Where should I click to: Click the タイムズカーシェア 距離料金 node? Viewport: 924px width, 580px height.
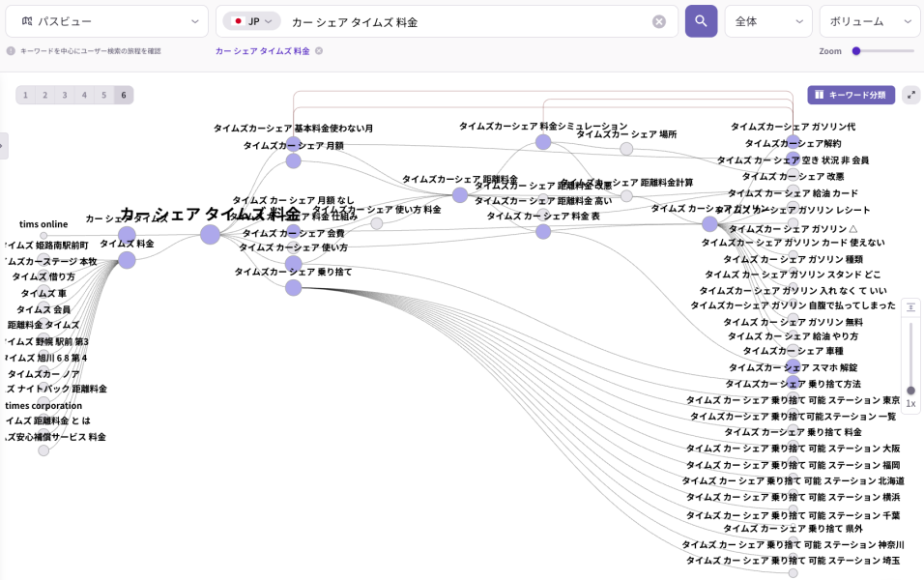tap(460, 195)
